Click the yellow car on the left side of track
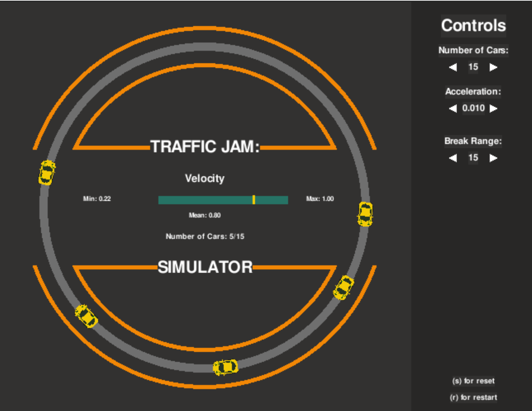Screen dimensions: 532x411 47,172
